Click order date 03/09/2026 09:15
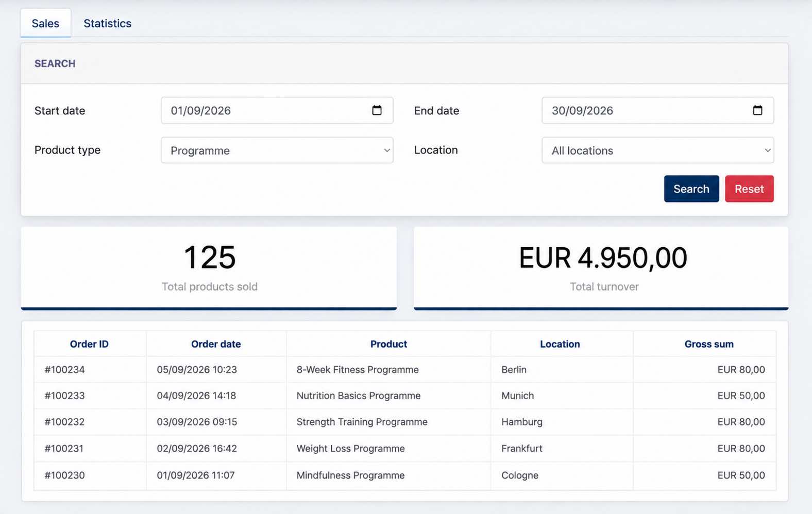 (197, 422)
